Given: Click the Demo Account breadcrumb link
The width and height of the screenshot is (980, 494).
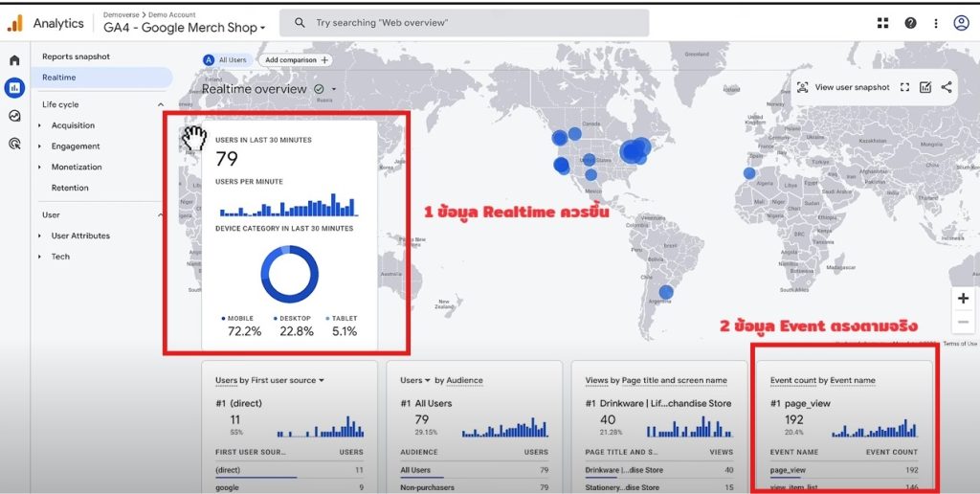Looking at the screenshot, I should [x=172, y=14].
